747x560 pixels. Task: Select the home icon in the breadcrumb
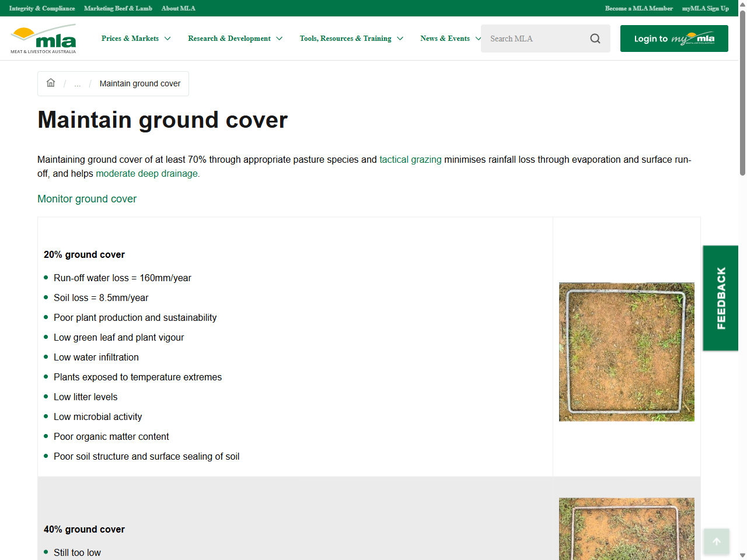click(x=51, y=83)
